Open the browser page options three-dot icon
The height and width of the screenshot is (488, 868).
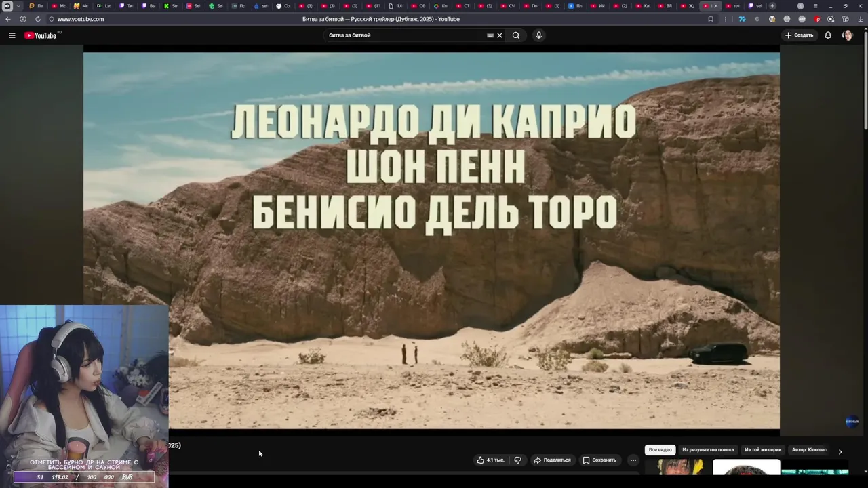click(x=726, y=19)
